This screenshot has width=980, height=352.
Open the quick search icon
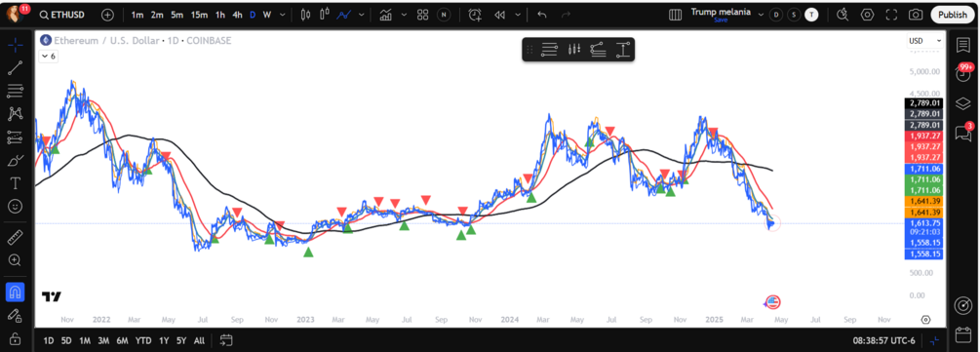[842, 15]
